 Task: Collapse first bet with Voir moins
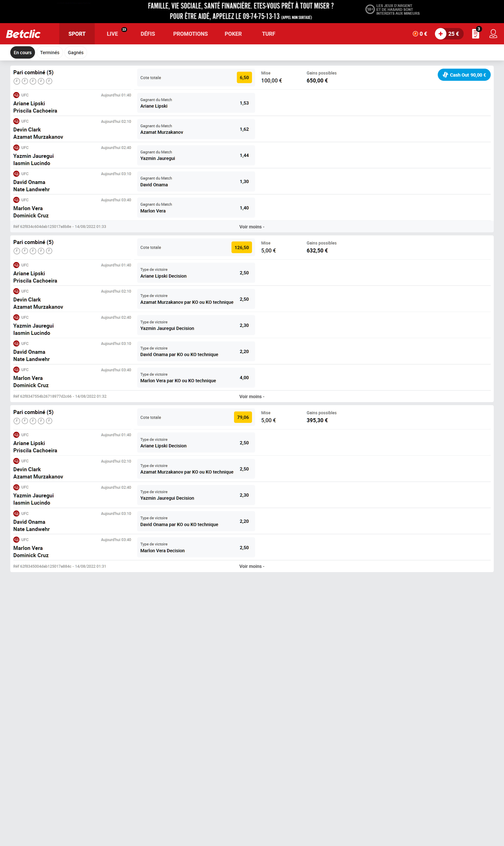(x=252, y=227)
